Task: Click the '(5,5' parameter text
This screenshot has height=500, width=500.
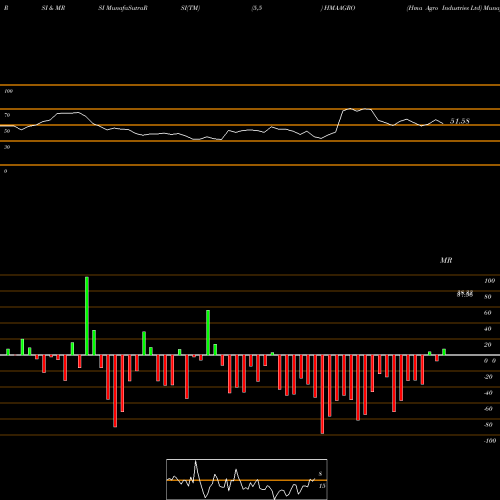Action: tap(257, 8)
